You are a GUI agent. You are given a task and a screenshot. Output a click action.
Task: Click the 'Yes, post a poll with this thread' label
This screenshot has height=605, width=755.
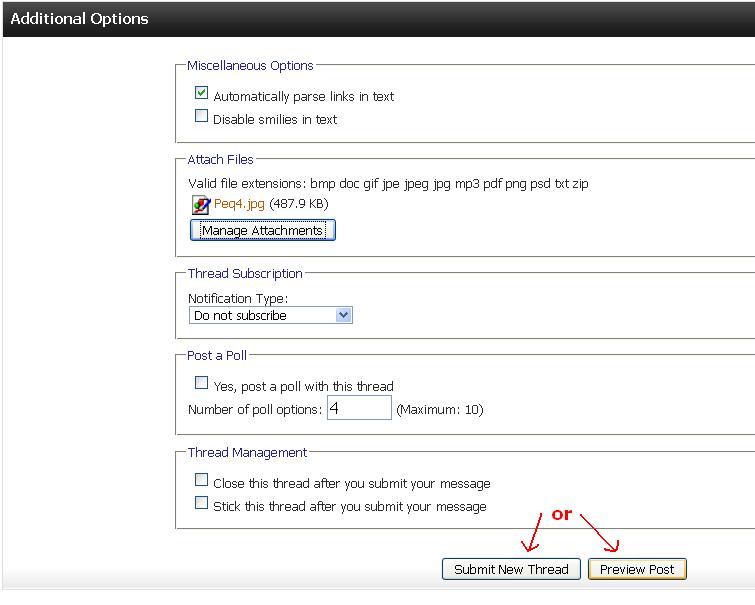(x=303, y=387)
